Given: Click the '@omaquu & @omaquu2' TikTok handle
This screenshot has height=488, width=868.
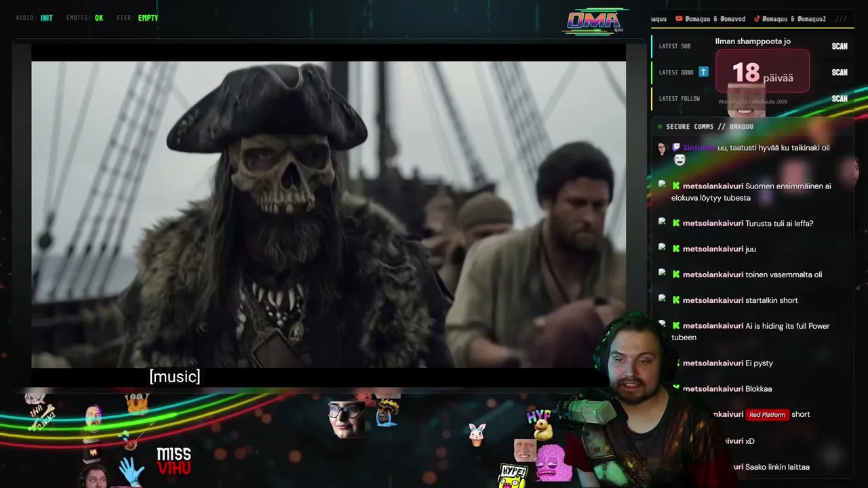Looking at the screenshot, I should (794, 19).
